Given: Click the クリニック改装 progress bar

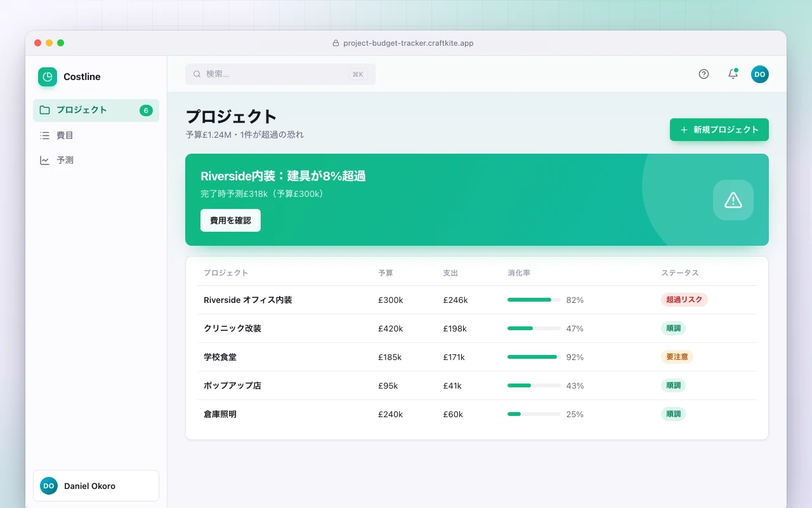Looking at the screenshot, I should pyautogui.click(x=534, y=328).
